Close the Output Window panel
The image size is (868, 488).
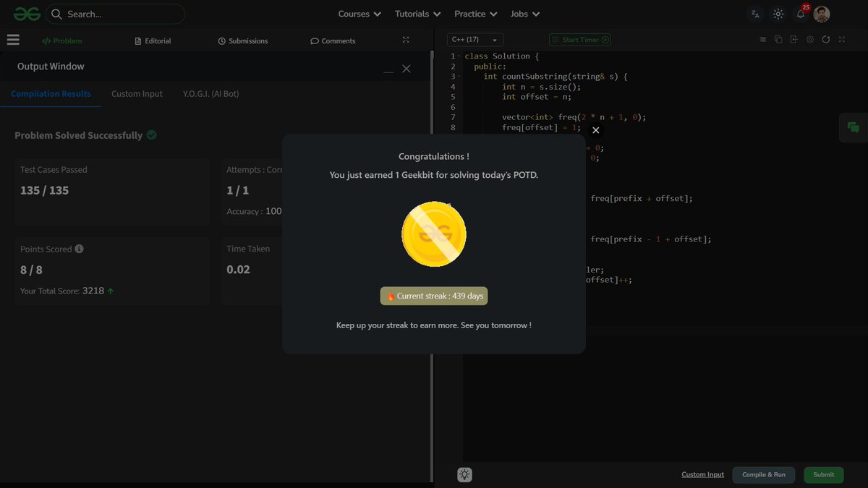pos(407,69)
